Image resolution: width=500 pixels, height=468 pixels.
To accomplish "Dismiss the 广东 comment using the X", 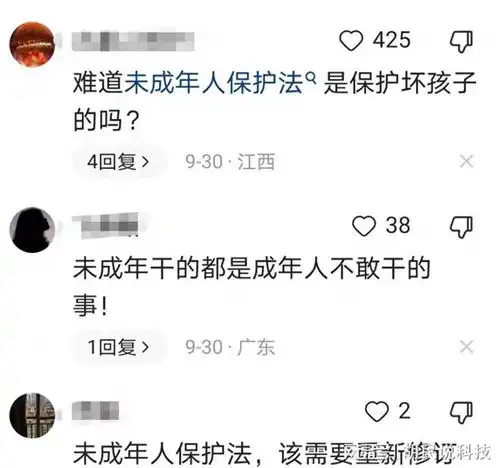I will click(x=466, y=347).
